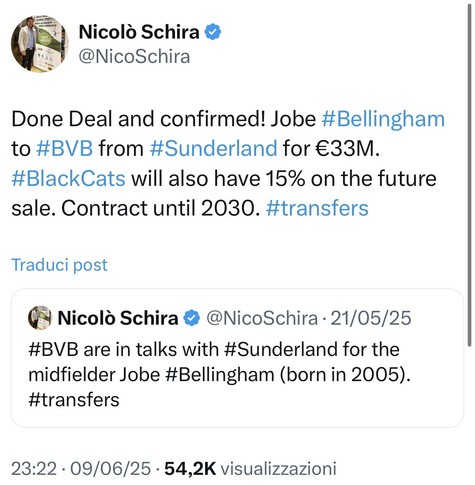This screenshot has height=485, width=475.
Task: Open the blue #transfers hashtag
Action: [x=317, y=208]
